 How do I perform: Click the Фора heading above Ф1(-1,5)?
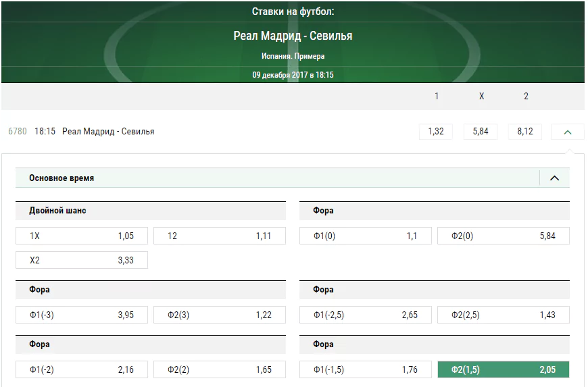point(323,344)
